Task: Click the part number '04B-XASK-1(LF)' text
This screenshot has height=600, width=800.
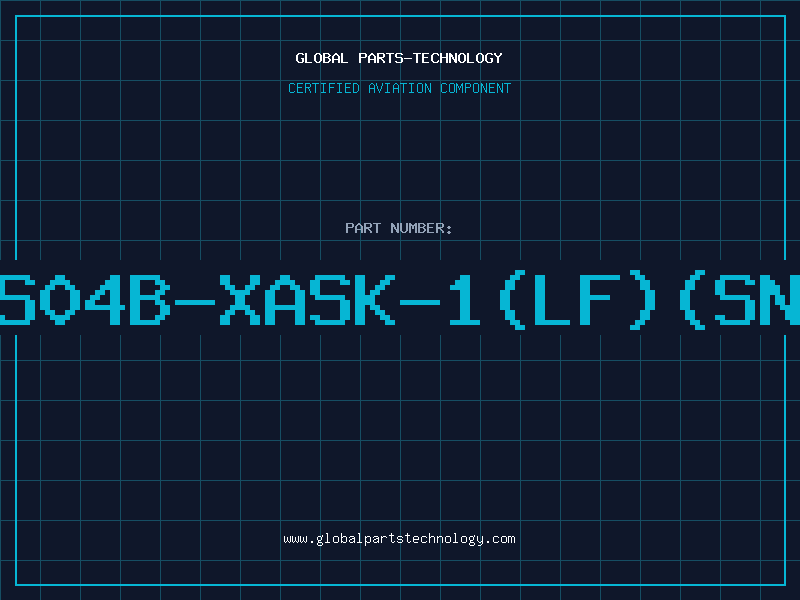Action: coord(348,301)
